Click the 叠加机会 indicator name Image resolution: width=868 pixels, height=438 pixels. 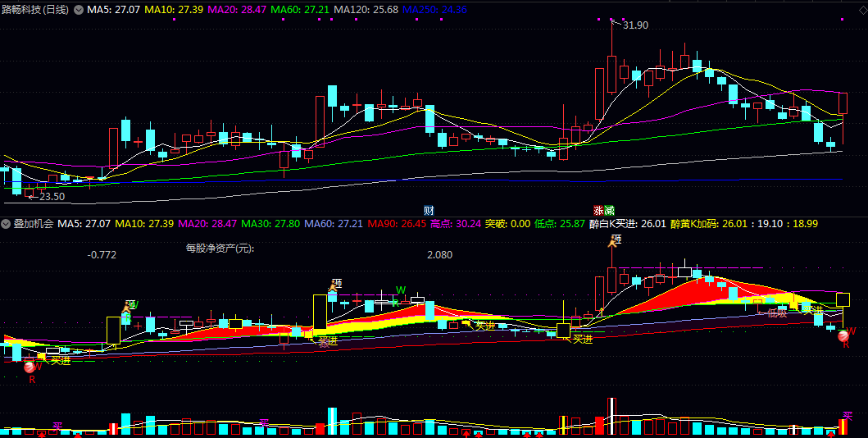click(x=34, y=224)
